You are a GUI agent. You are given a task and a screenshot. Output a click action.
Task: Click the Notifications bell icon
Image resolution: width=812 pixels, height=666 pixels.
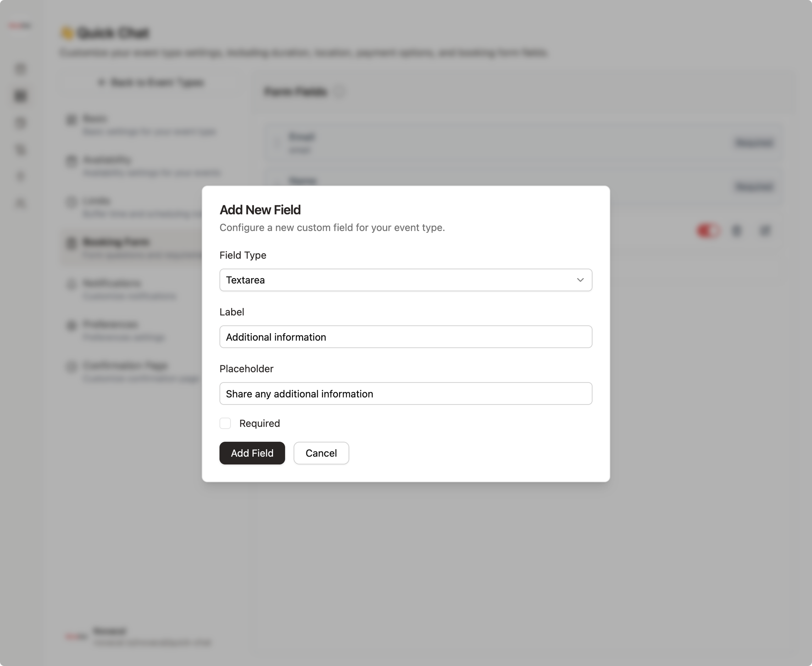pyautogui.click(x=71, y=284)
